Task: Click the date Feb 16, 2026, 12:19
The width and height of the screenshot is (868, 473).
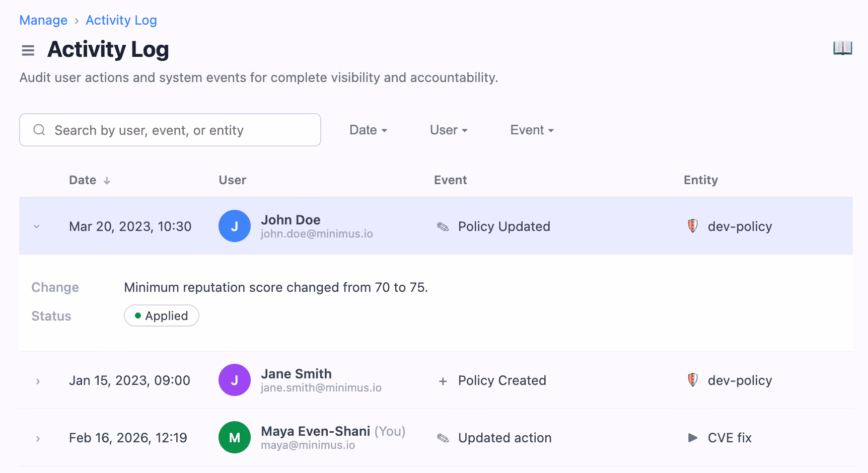Action: (128, 438)
